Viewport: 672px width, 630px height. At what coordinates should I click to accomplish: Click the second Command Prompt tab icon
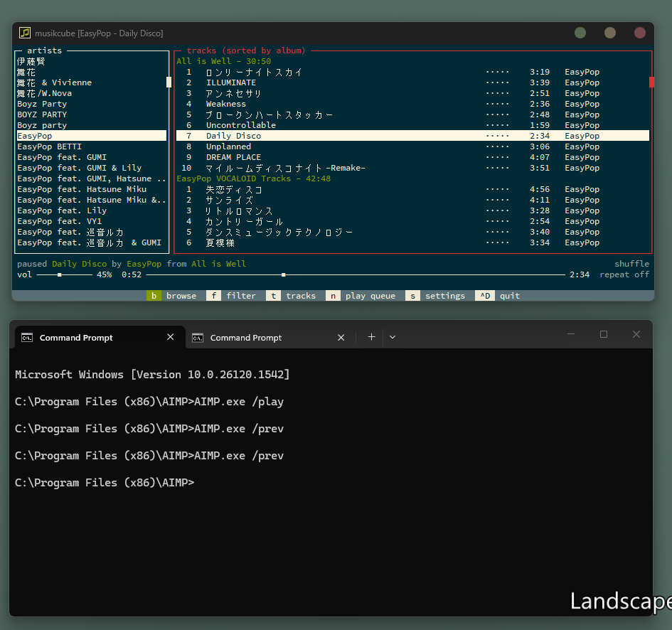click(x=198, y=338)
